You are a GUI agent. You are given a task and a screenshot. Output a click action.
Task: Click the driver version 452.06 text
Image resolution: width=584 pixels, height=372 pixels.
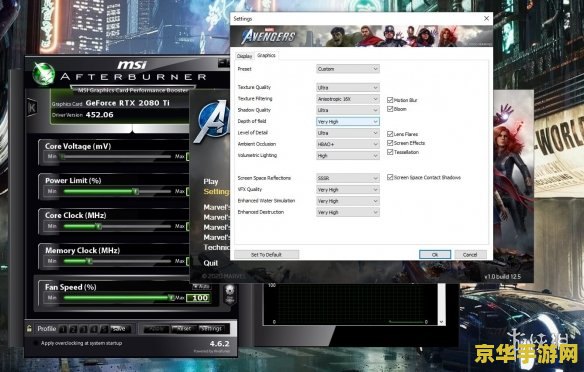(x=99, y=115)
